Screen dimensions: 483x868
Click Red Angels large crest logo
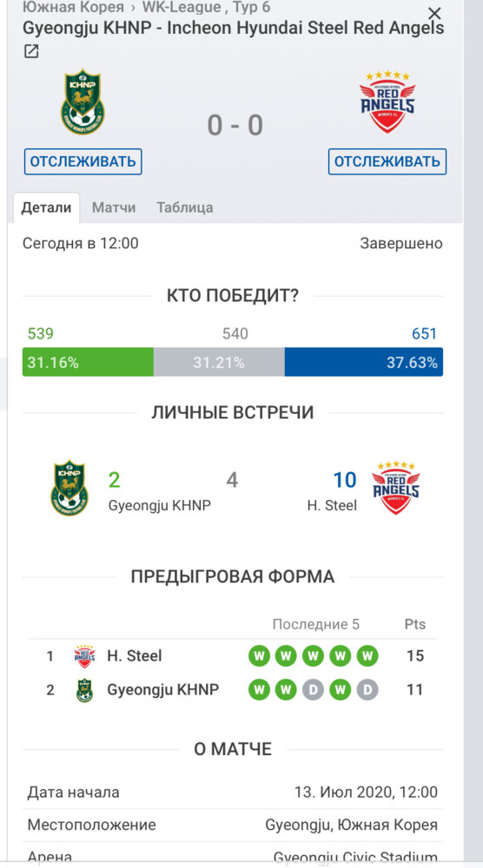click(387, 102)
